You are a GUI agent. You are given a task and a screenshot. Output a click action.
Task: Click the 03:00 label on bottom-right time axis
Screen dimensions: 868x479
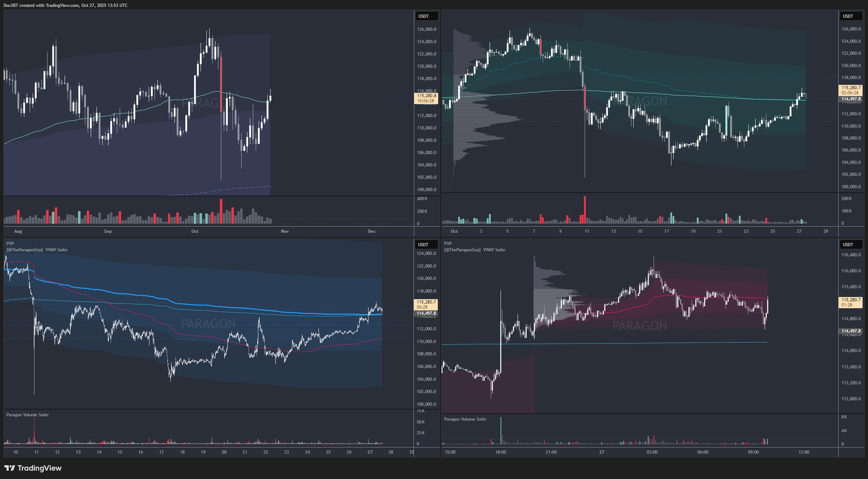652,452
